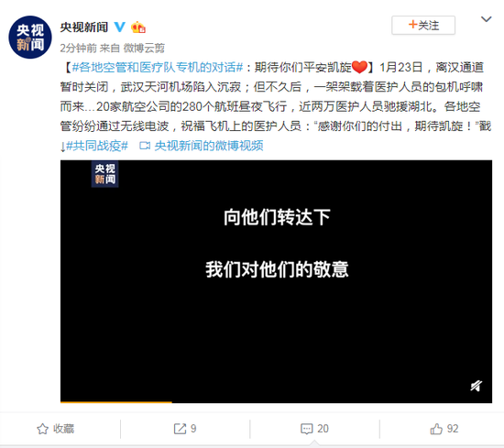Open 央视新闻的微博视频 video link
Viewport: 504px width, 448px height.
[x=209, y=146]
